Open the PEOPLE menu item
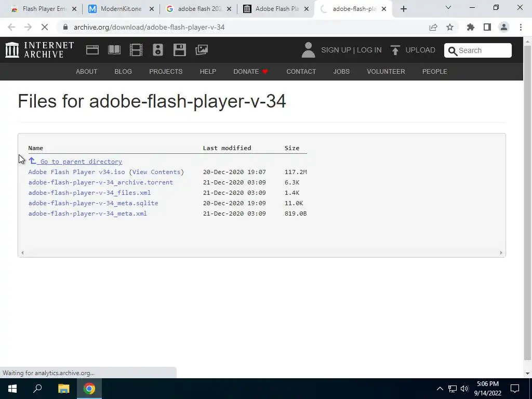The height and width of the screenshot is (399, 532). pos(435,72)
